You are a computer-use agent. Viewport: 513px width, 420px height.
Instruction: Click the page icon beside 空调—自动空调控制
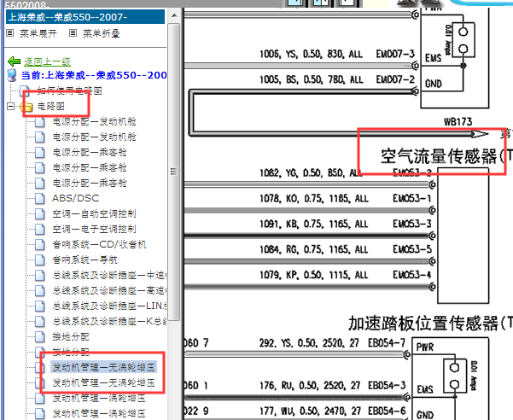coord(40,213)
